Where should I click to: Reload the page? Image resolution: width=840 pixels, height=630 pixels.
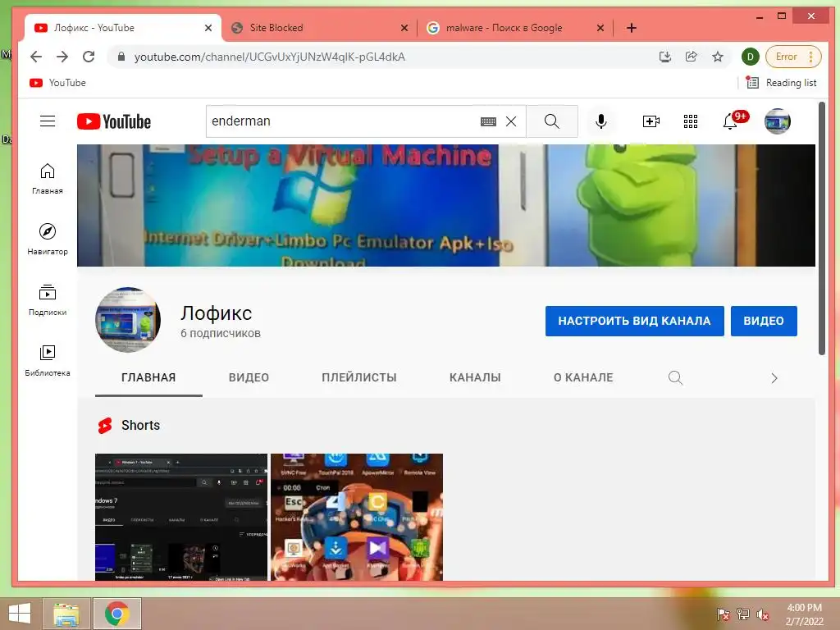point(89,57)
